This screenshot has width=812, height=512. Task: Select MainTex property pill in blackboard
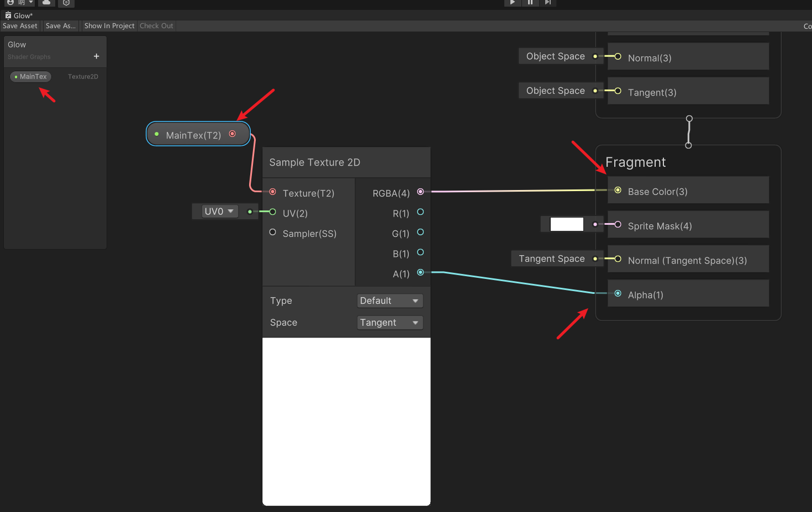(x=31, y=77)
